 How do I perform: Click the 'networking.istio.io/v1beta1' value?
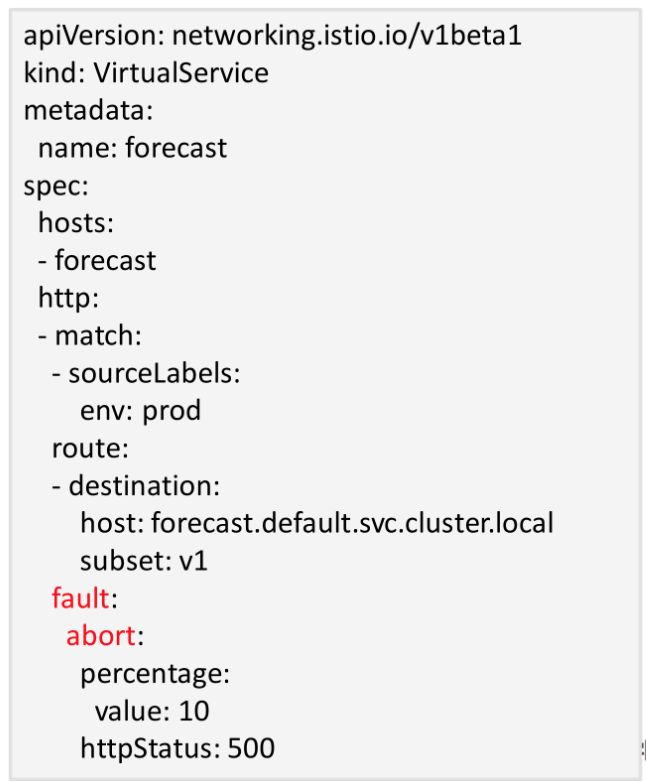pos(347,36)
